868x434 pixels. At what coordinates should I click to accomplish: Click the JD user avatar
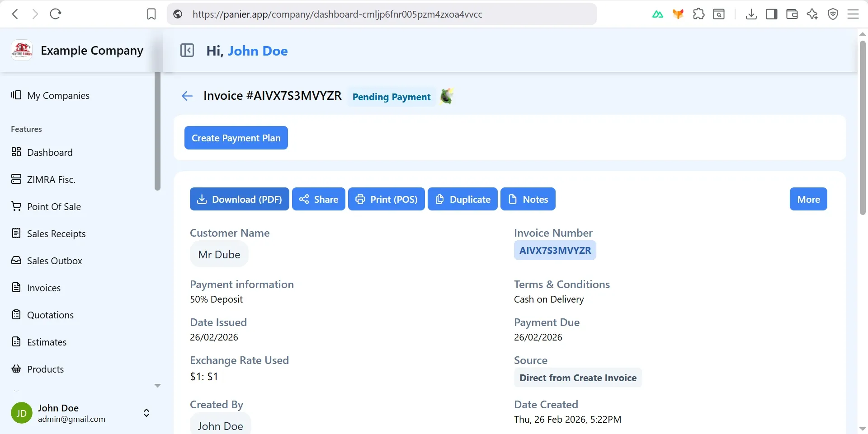click(22, 413)
